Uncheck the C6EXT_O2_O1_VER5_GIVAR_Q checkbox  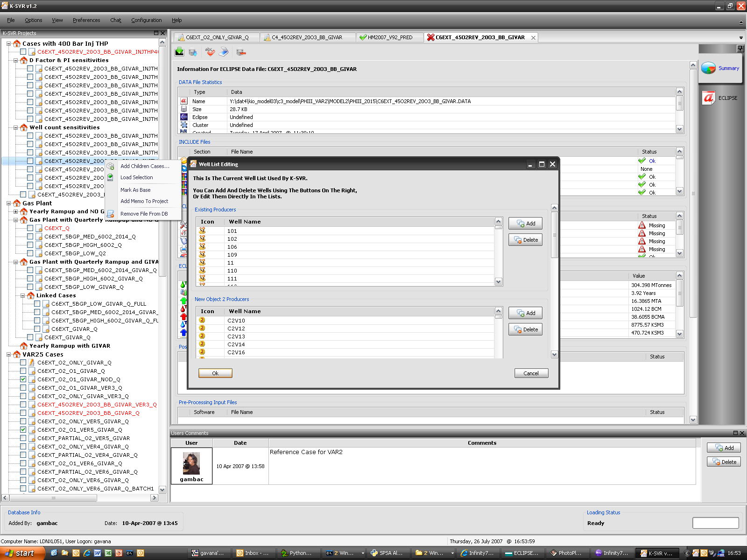pyautogui.click(x=23, y=430)
